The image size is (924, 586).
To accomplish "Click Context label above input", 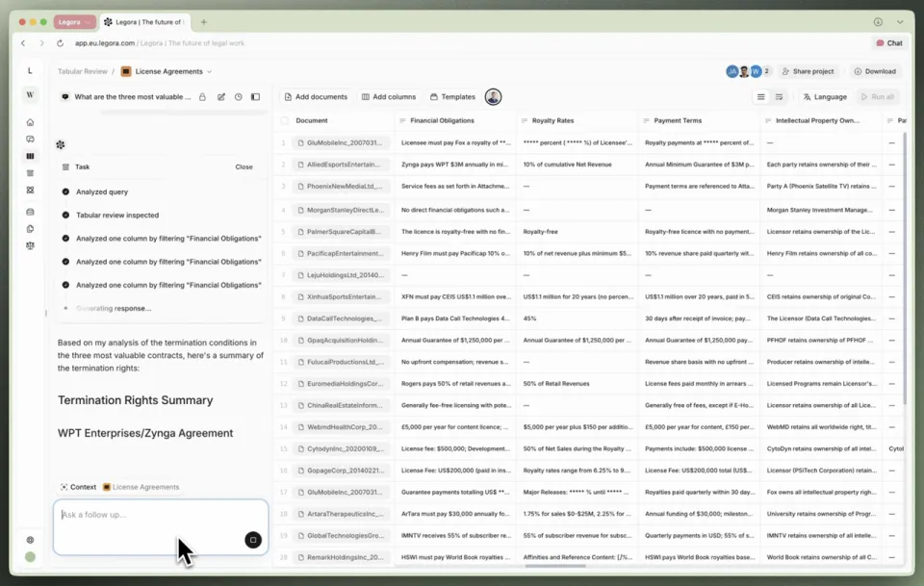I will click(x=78, y=487).
